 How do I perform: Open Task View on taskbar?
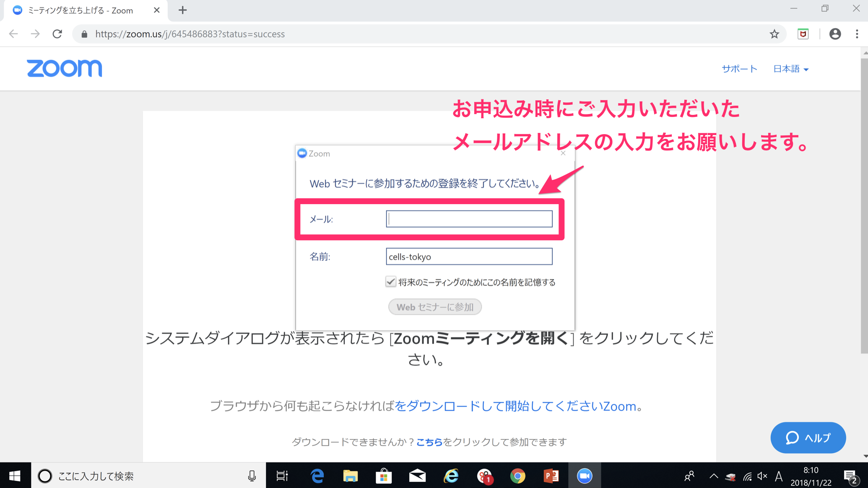pos(282,476)
